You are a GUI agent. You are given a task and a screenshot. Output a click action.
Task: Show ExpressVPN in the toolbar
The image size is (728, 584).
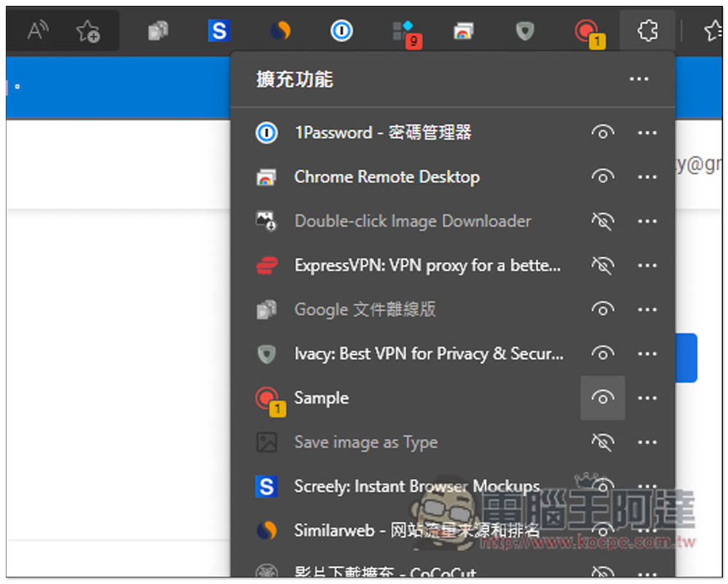coord(602,266)
